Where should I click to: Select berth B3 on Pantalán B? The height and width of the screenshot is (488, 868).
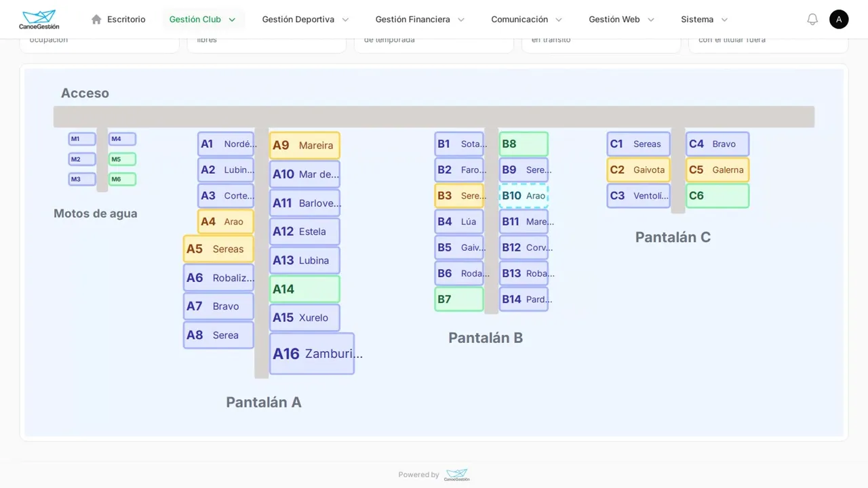[x=459, y=196]
